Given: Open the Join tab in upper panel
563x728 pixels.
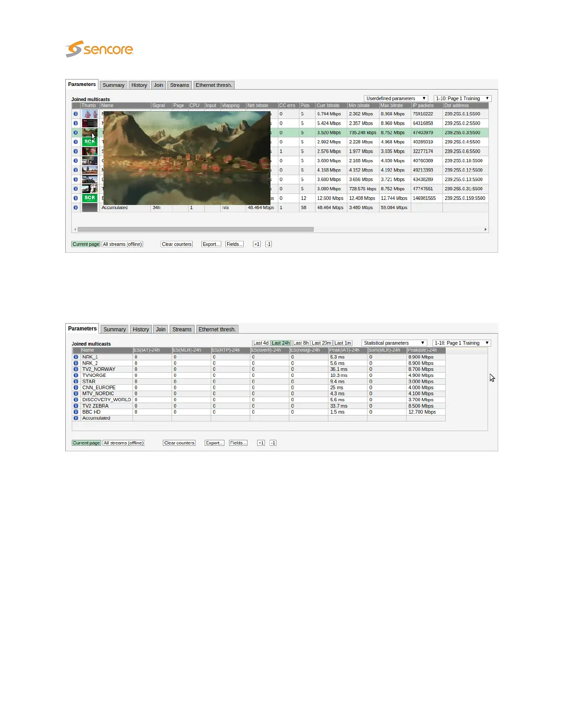Looking at the screenshot, I should pyautogui.click(x=159, y=85).
